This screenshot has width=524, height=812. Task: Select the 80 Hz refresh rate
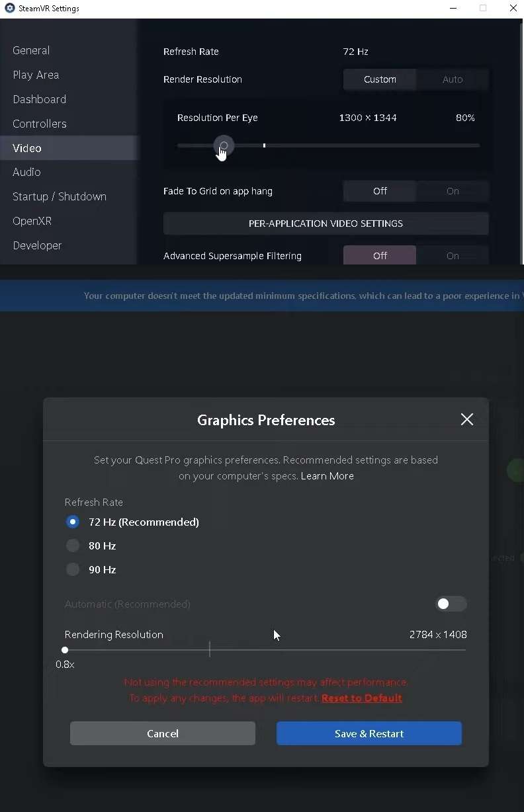pos(72,546)
